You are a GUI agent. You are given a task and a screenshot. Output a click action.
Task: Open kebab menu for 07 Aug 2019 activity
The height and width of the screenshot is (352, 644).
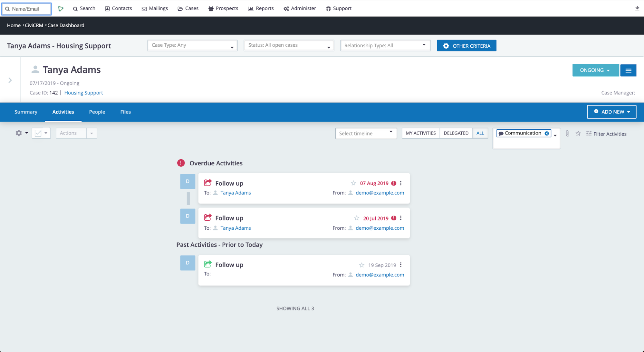[401, 183]
